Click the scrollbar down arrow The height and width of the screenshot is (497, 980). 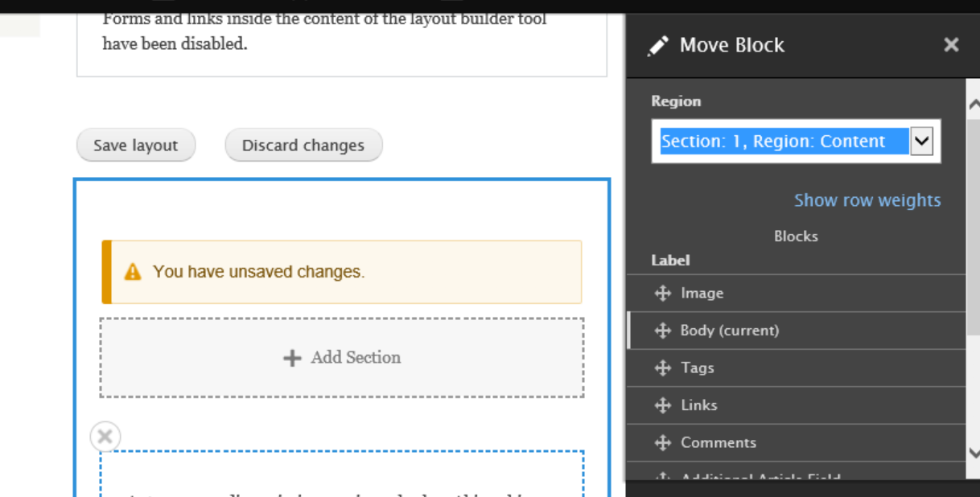974,453
